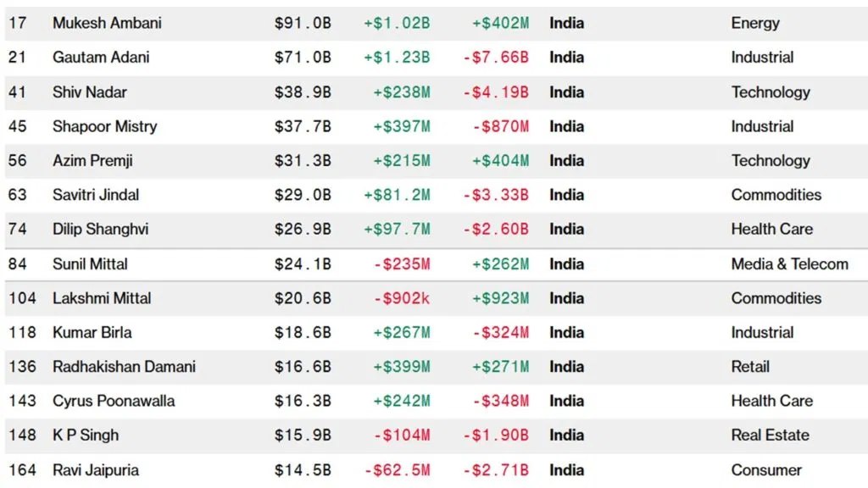The width and height of the screenshot is (868, 488).
Task: Click the Real Estate industry label
Action: (770, 435)
